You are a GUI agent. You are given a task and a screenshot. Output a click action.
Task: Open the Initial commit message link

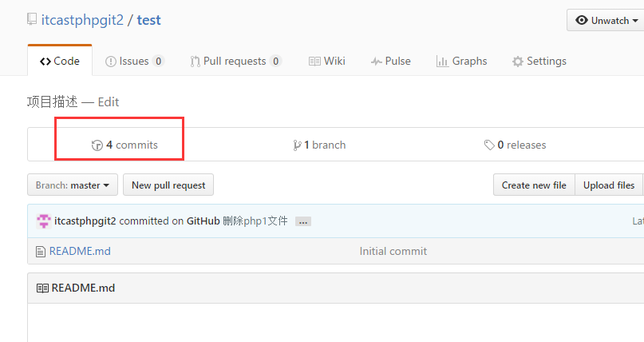click(393, 251)
